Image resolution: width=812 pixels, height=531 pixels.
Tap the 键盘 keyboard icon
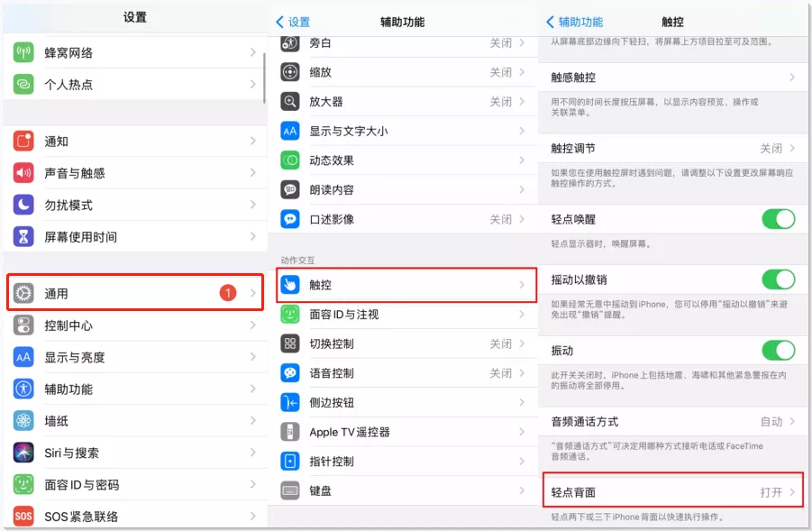290,490
